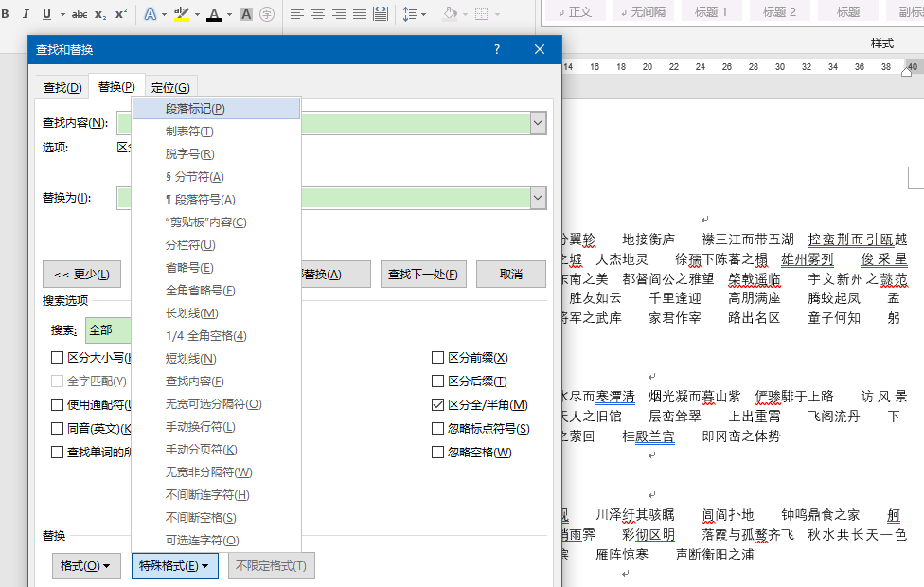Enable 区分后缀 checkbox

point(437,382)
